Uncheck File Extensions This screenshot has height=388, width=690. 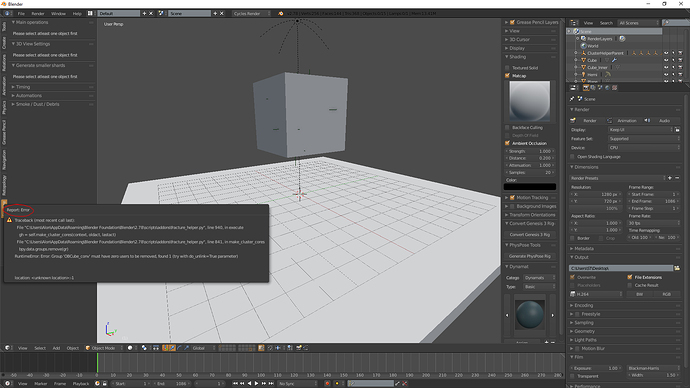click(x=630, y=277)
